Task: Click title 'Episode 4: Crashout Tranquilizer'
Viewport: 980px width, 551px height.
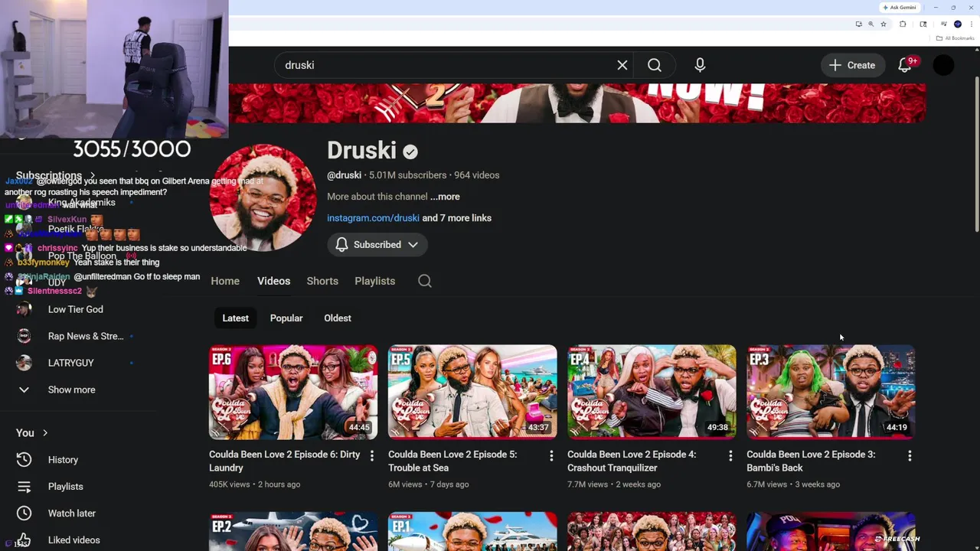Action: pyautogui.click(x=632, y=461)
